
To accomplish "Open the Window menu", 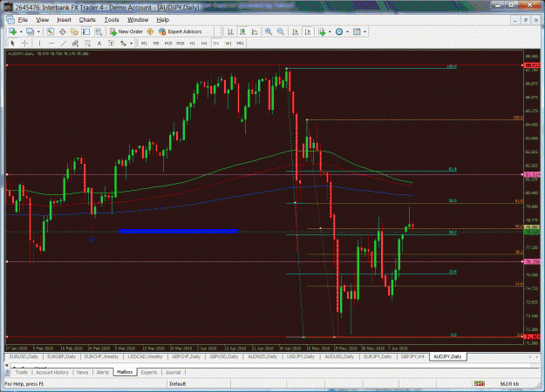I will (138, 20).
